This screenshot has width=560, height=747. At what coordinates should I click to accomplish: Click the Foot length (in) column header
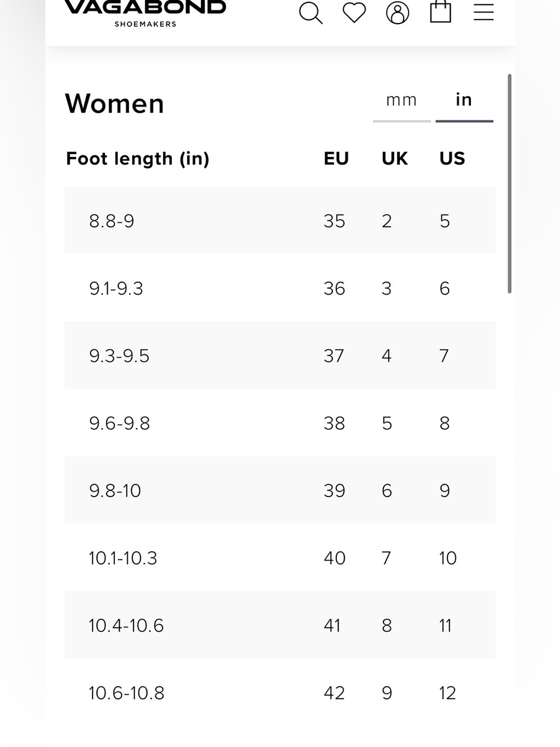click(x=138, y=159)
